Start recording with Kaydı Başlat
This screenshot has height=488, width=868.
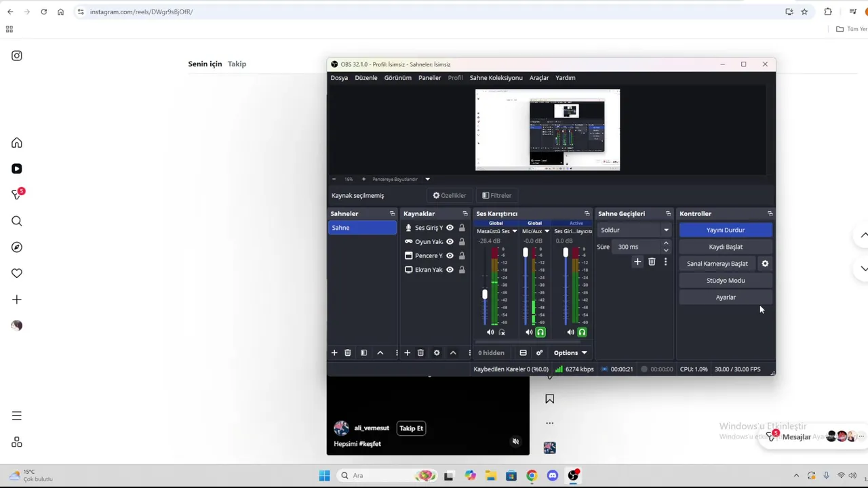pyautogui.click(x=726, y=247)
